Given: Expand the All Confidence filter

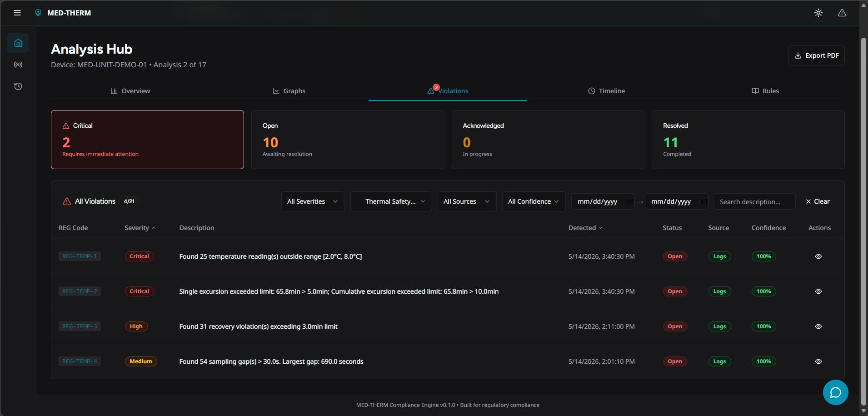Looking at the screenshot, I should [x=534, y=201].
